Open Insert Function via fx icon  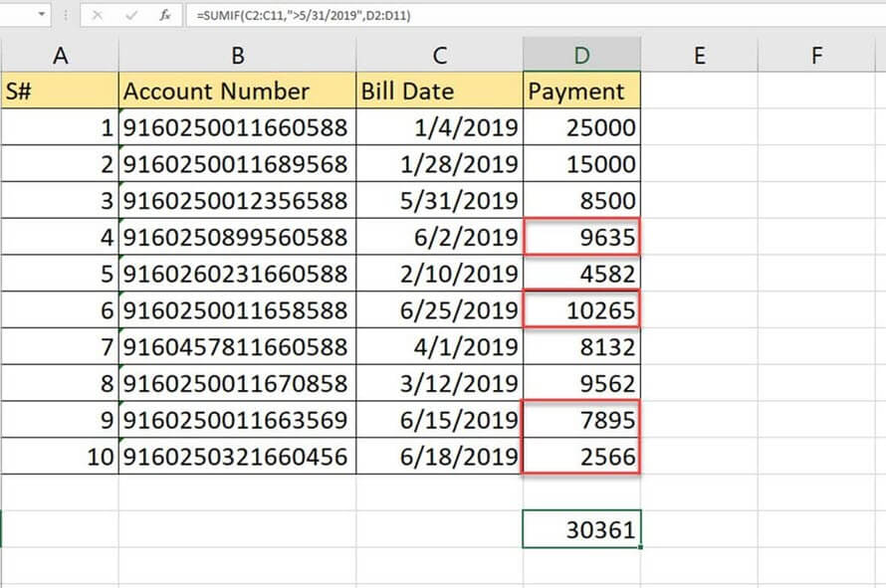(163, 16)
